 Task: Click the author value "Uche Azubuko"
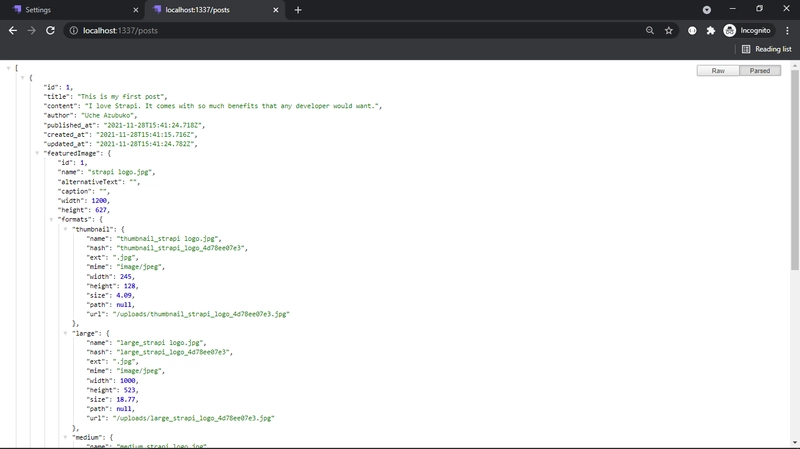click(107, 115)
